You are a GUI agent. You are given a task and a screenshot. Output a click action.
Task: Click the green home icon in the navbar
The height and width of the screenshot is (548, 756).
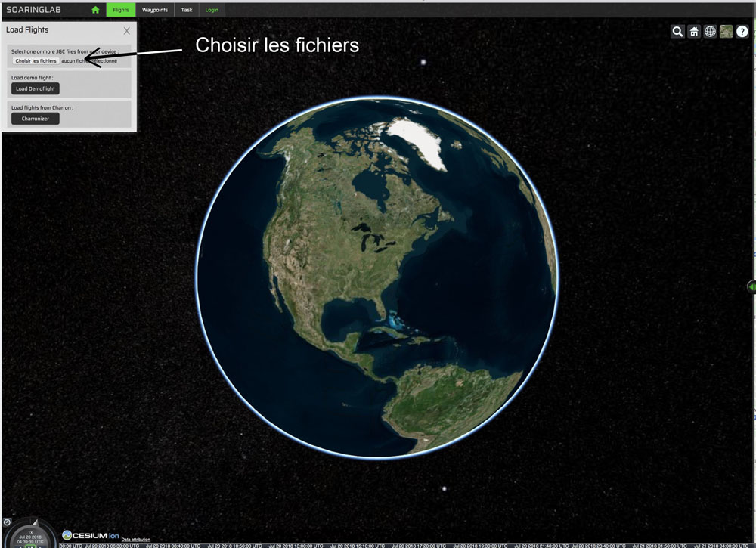coord(95,10)
